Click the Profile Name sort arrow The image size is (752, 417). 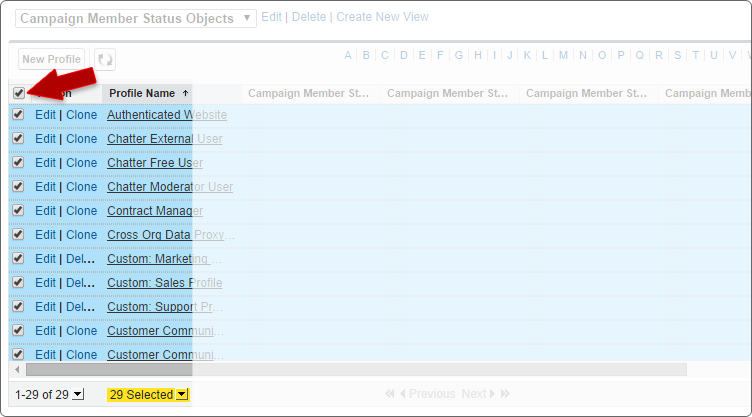[x=185, y=93]
